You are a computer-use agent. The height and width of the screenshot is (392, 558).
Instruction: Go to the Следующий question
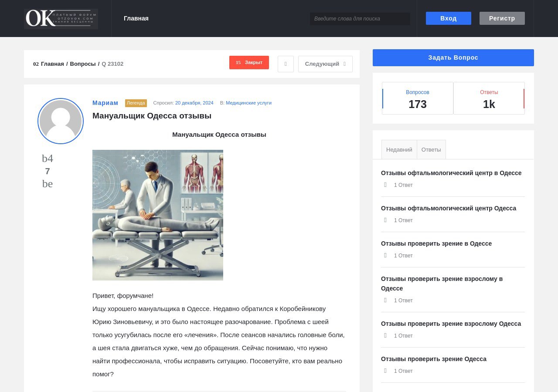[x=325, y=64]
